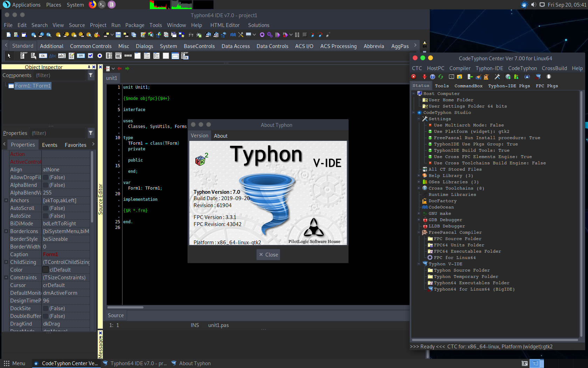The height and width of the screenshot is (368, 588).
Task: Expand the Anchors property
Action: (x=6, y=200)
